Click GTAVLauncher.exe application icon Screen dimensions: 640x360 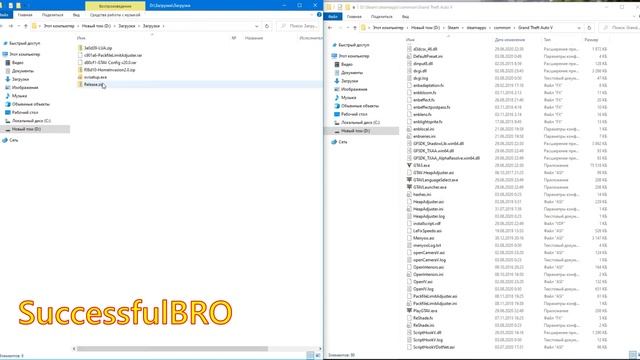pos(409,187)
